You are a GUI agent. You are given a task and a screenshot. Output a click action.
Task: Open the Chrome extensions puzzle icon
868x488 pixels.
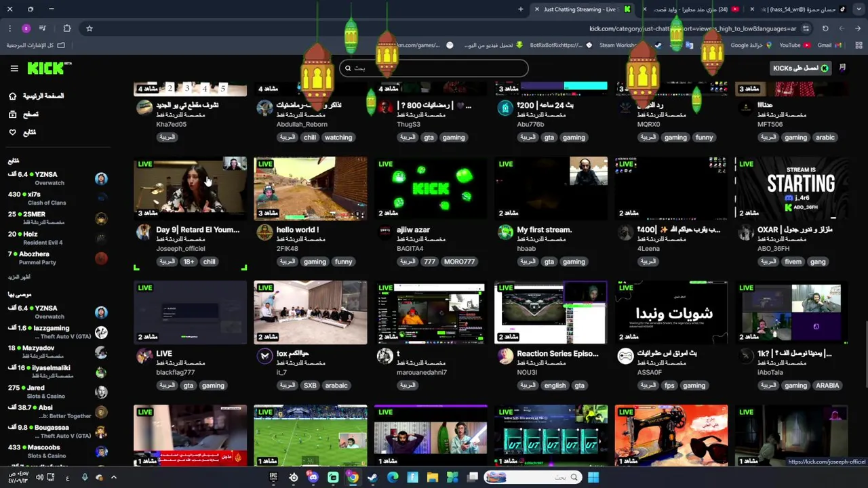(66, 28)
